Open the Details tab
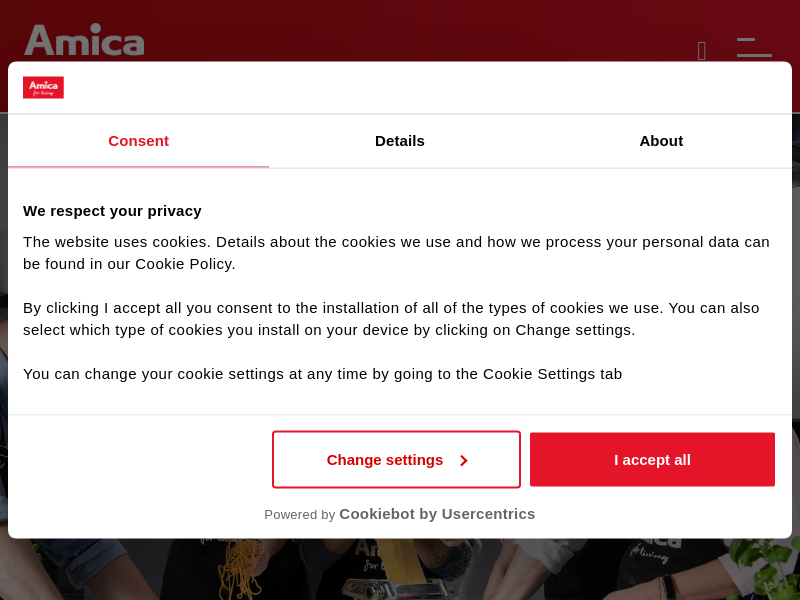The width and height of the screenshot is (800, 600). [x=400, y=141]
